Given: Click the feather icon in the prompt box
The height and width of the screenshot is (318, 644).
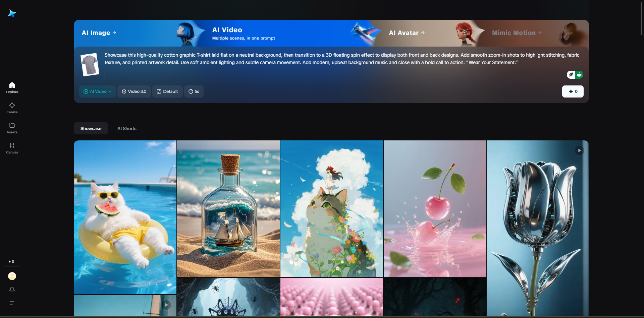Looking at the screenshot, I should tap(571, 75).
